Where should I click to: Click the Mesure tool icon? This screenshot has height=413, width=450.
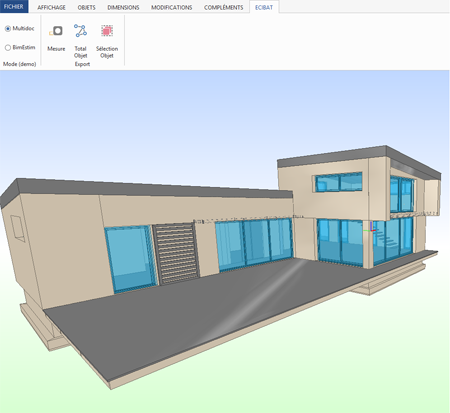(x=56, y=31)
